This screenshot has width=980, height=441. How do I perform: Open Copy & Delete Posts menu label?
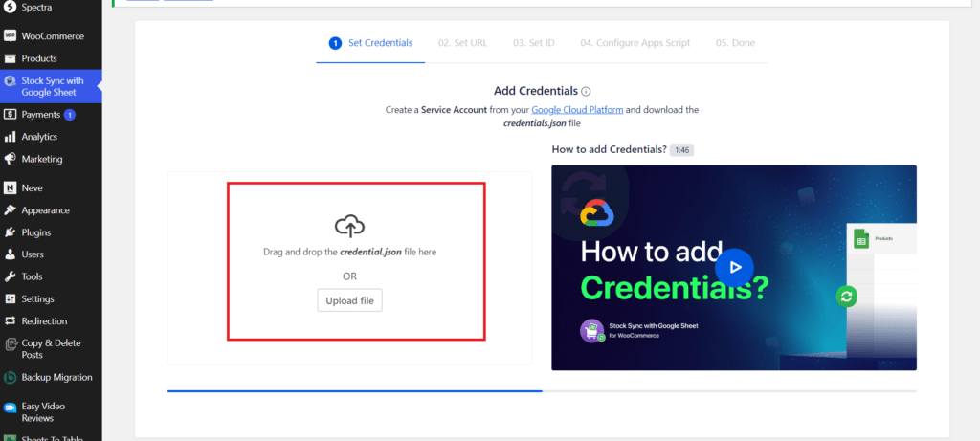tap(52, 348)
